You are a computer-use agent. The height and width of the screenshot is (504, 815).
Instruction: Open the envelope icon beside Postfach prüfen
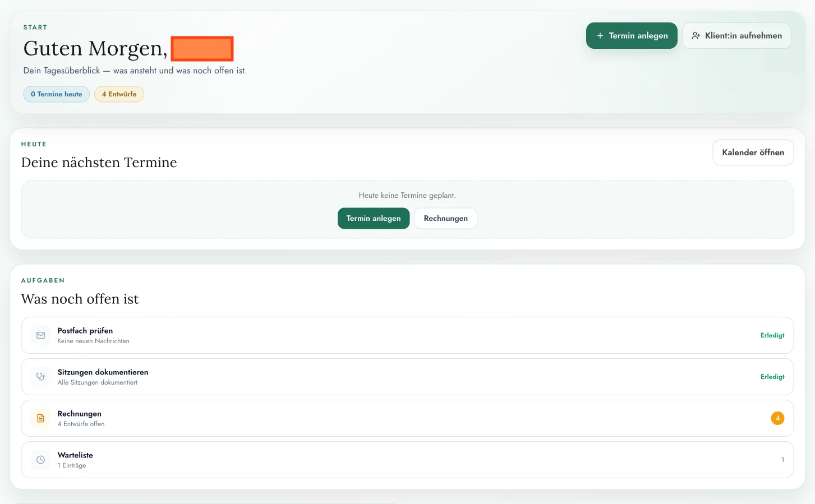(40, 335)
